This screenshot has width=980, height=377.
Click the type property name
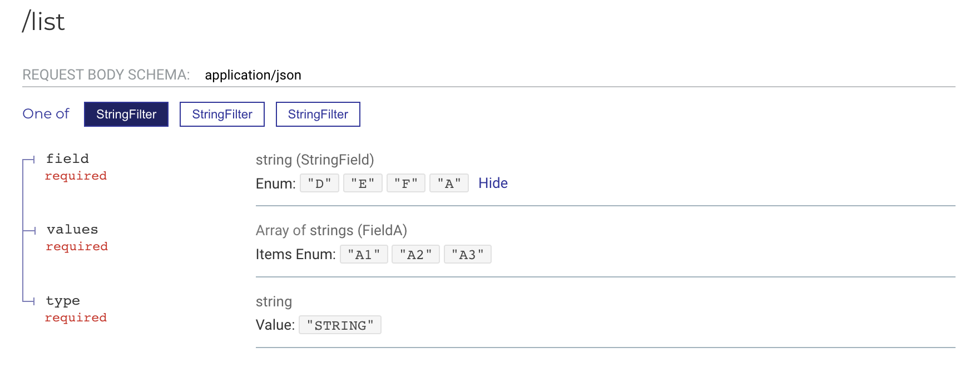pos(62,301)
